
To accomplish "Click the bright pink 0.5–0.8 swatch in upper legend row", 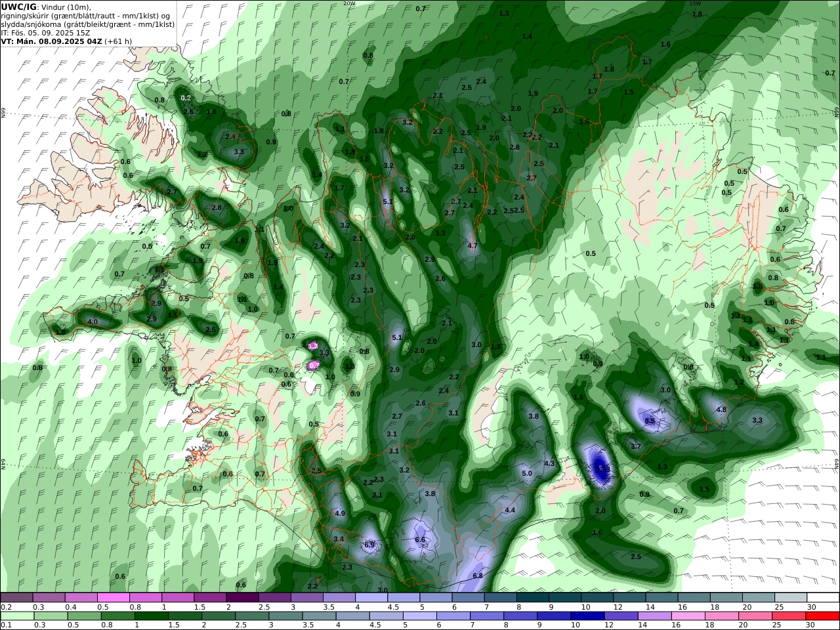I will tap(113, 597).
